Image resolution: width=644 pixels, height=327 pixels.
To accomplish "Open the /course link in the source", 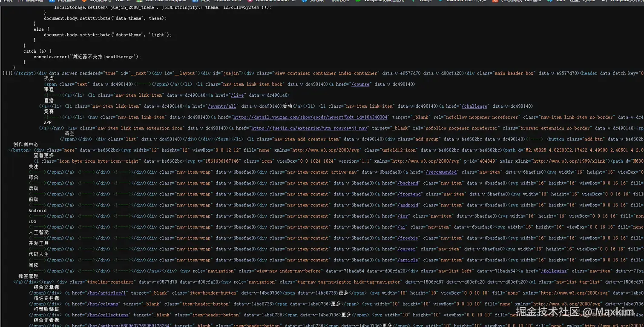I will click(x=360, y=84).
